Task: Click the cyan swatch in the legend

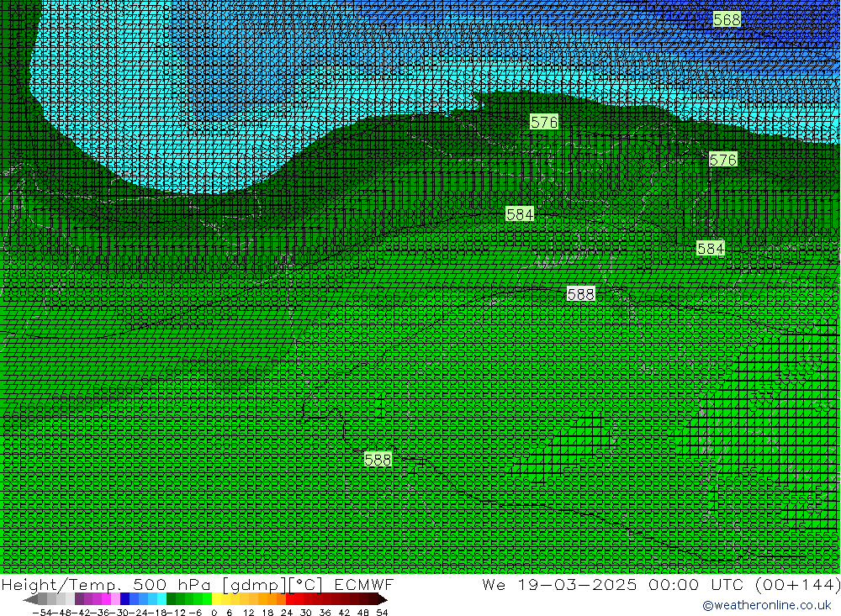Action: (162, 599)
